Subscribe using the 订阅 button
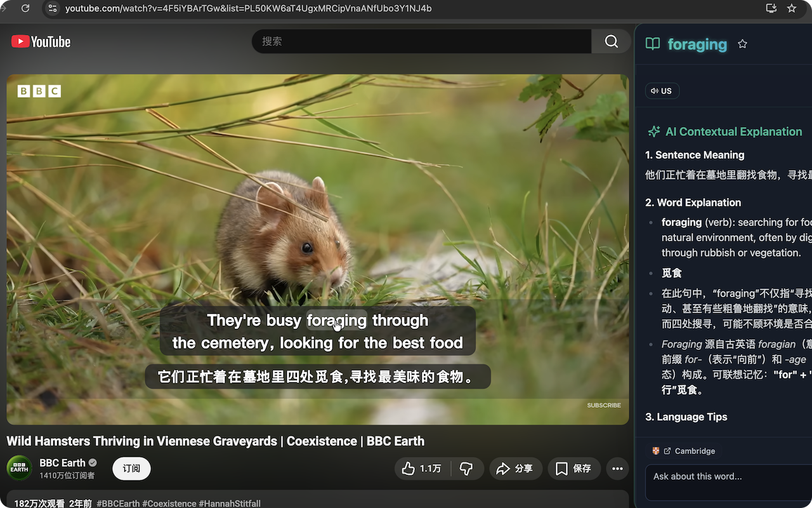812x508 pixels. (131, 469)
